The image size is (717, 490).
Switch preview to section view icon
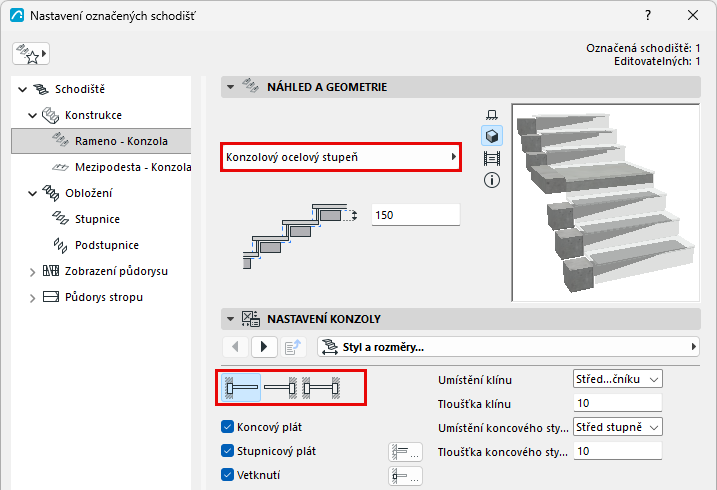(x=492, y=159)
